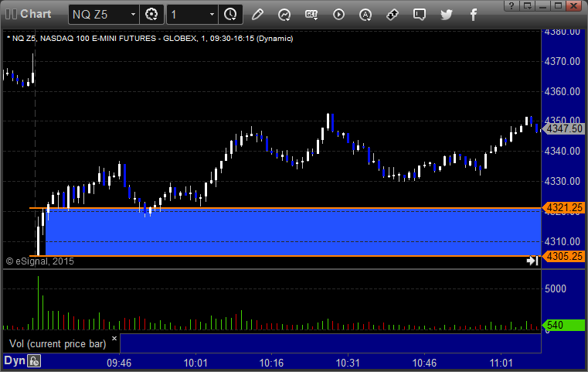Click the 10:31 time axis label
The image size is (588, 372).
click(x=348, y=363)
